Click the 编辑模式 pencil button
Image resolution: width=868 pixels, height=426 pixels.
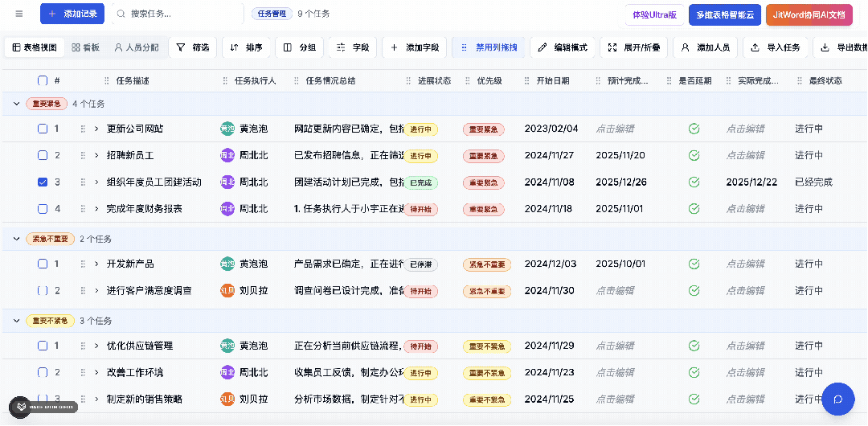[563, 47]
